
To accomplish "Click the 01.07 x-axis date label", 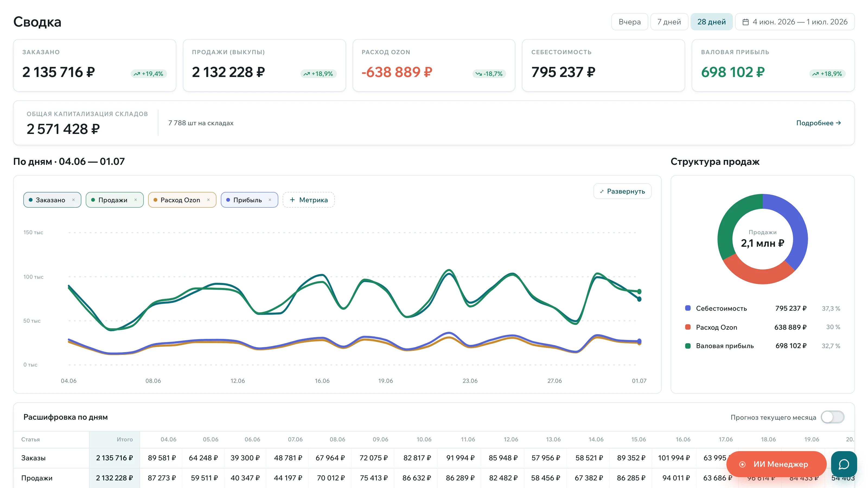I will pyautogui.click(x=639, y=381).
